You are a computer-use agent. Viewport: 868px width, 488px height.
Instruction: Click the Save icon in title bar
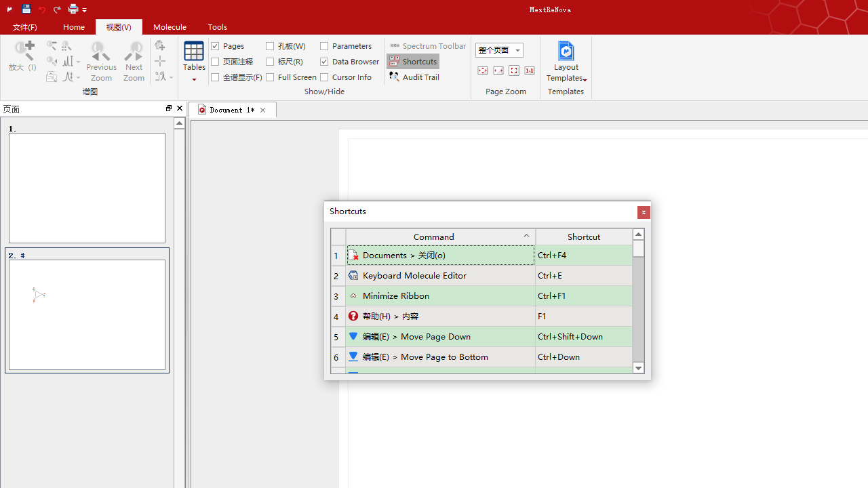pyautogui.click(x=26, y=9)
